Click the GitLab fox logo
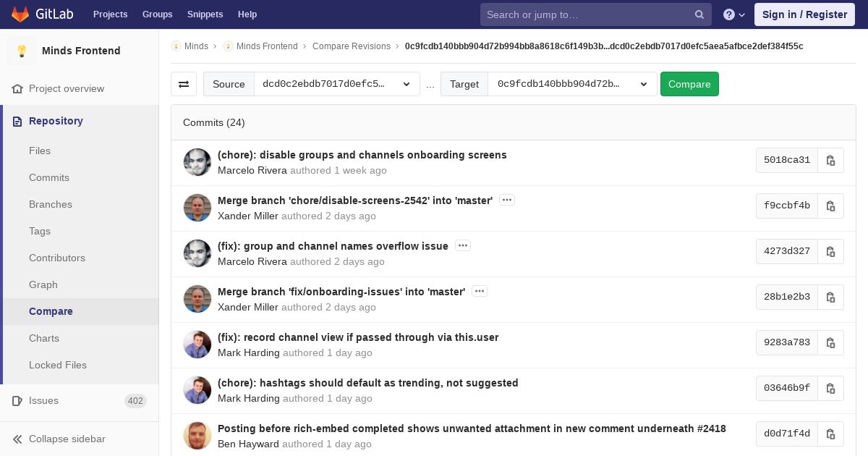The height and width of the screenshot is (456, 868). click(x=20, y=14)
